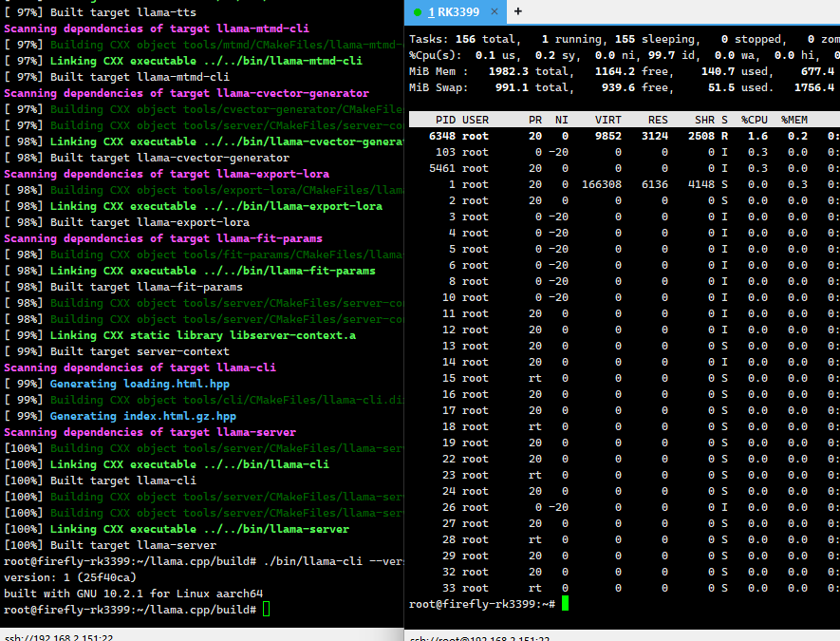Click the '1 running' tasks value
The image size is (840, 641).
click(571, 39)
